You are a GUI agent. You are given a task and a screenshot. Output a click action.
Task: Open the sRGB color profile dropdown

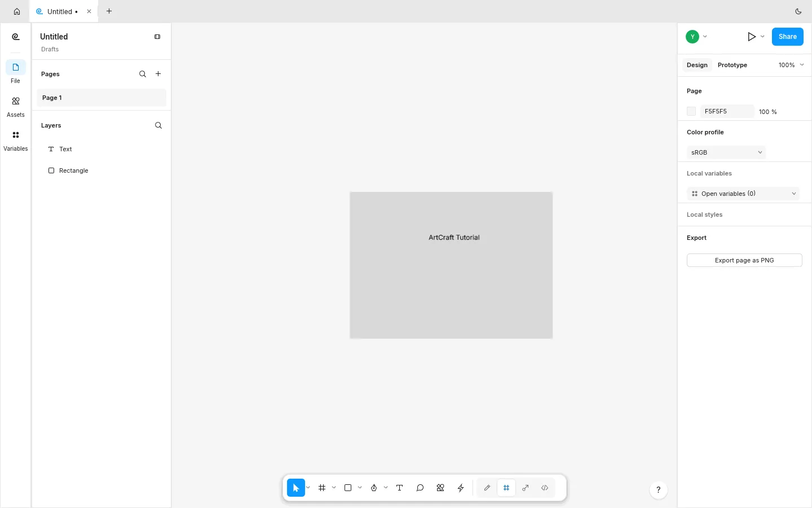click(x=726, y=152)
